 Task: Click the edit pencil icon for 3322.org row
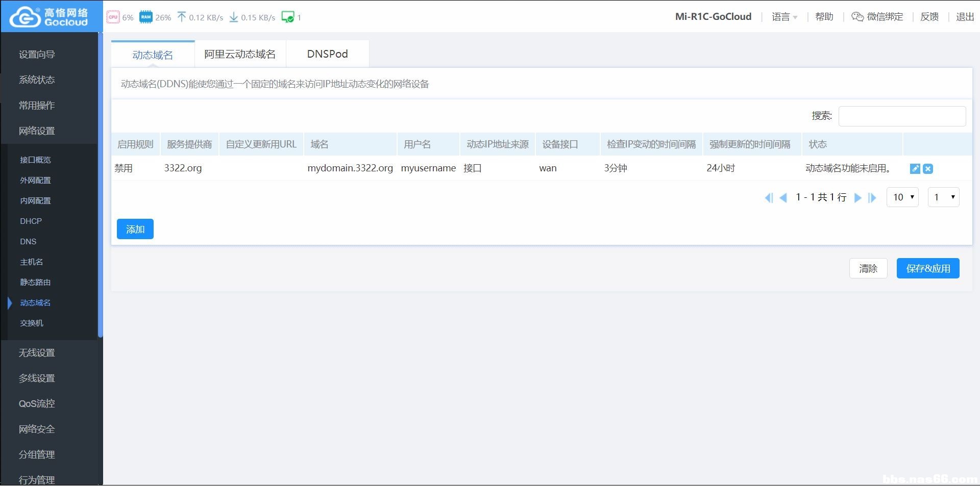(915, 169)
